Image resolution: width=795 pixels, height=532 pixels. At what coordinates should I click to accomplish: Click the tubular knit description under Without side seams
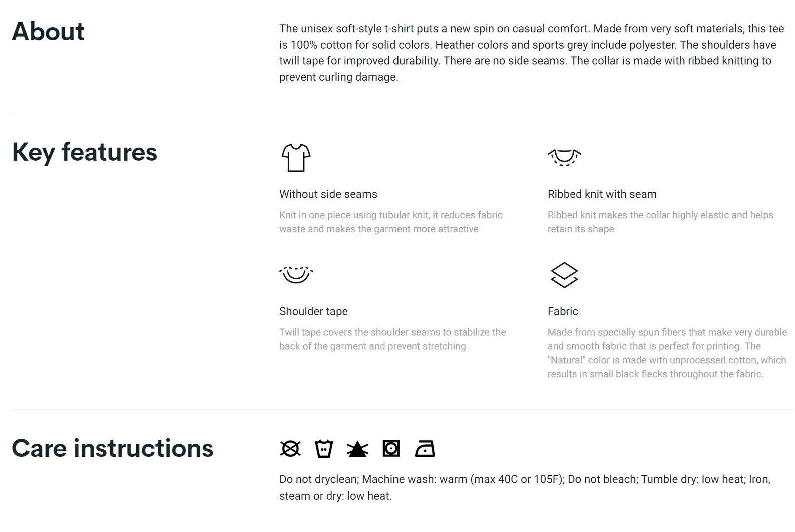[x=391, y=222]
